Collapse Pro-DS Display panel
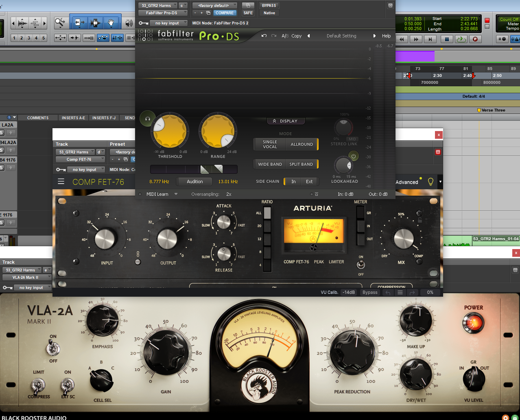 [x=286, y=121]
